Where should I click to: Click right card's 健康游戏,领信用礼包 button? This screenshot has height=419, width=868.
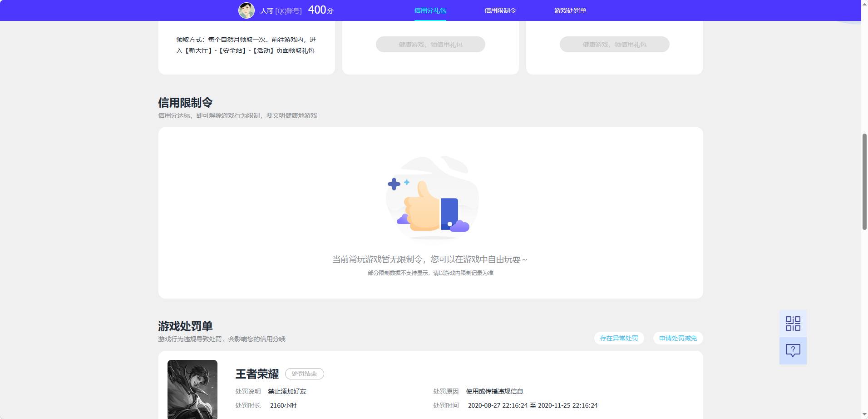(614, 45)
